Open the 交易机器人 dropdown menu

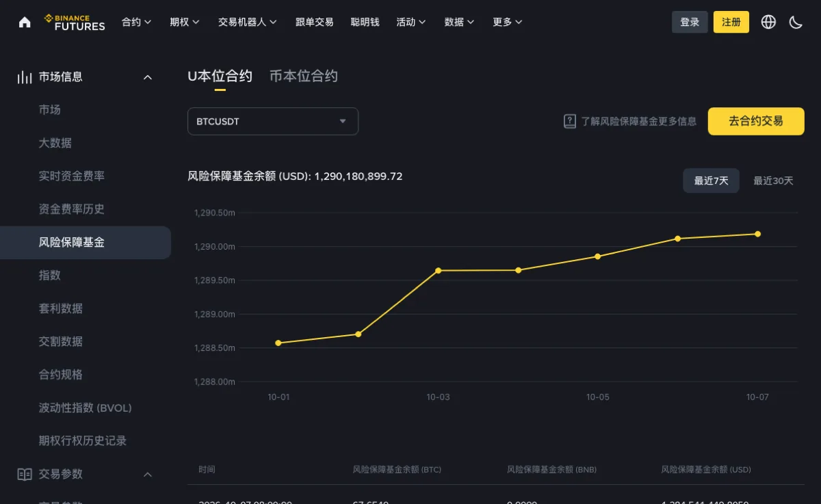[x=248, y=22]
